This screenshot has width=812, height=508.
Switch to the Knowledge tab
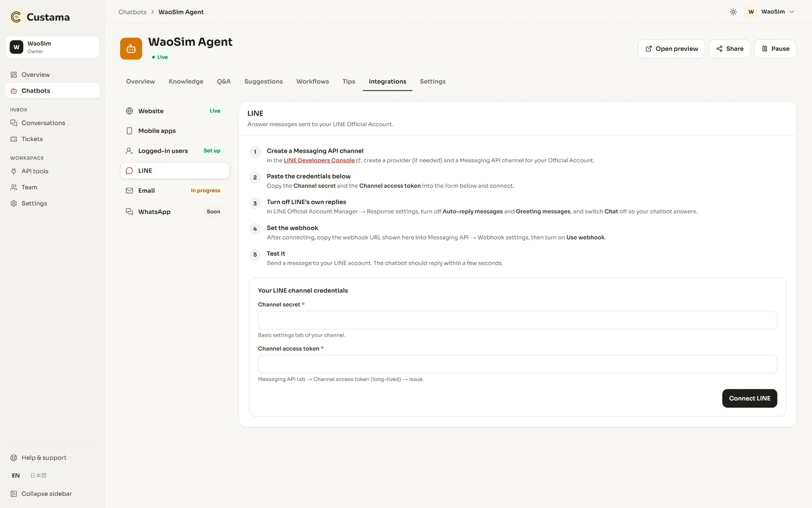[x=186, y=81]
